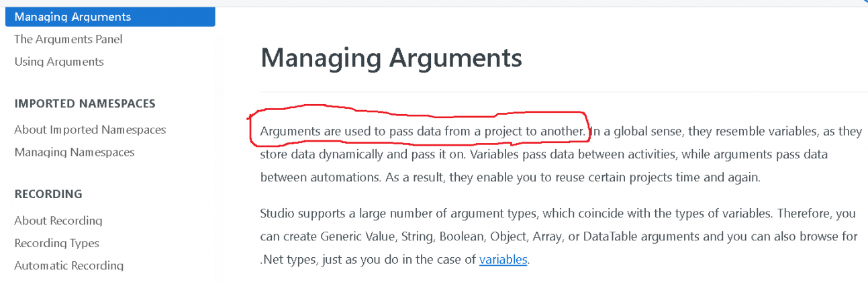
Task: Go to Using Arguments page
Action: point(59,62)
